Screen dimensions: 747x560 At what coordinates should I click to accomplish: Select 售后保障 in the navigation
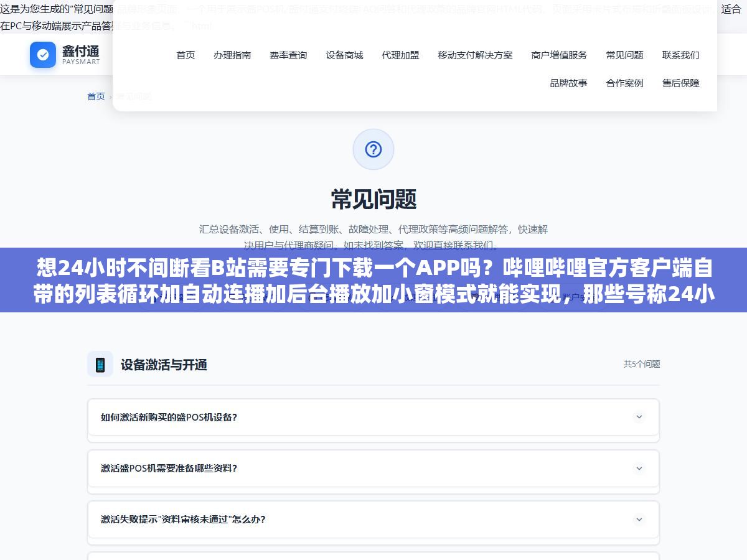(680, 83)
